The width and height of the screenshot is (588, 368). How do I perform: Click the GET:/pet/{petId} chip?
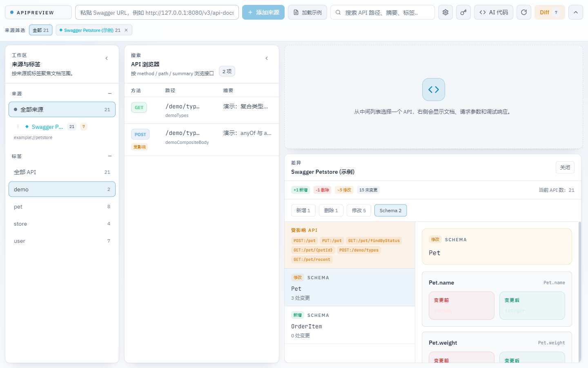pos(313,250)
